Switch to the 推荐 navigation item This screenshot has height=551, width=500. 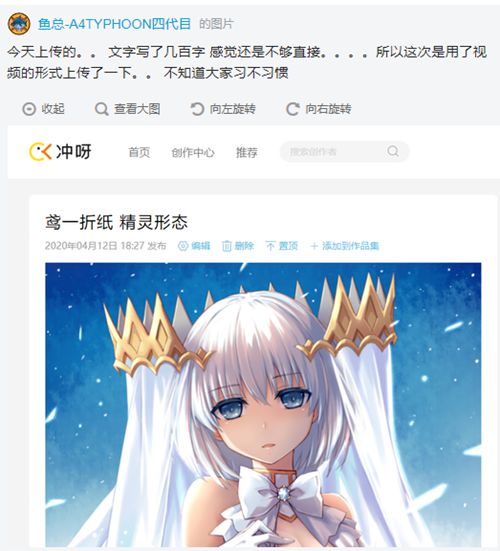coord(247,152)
